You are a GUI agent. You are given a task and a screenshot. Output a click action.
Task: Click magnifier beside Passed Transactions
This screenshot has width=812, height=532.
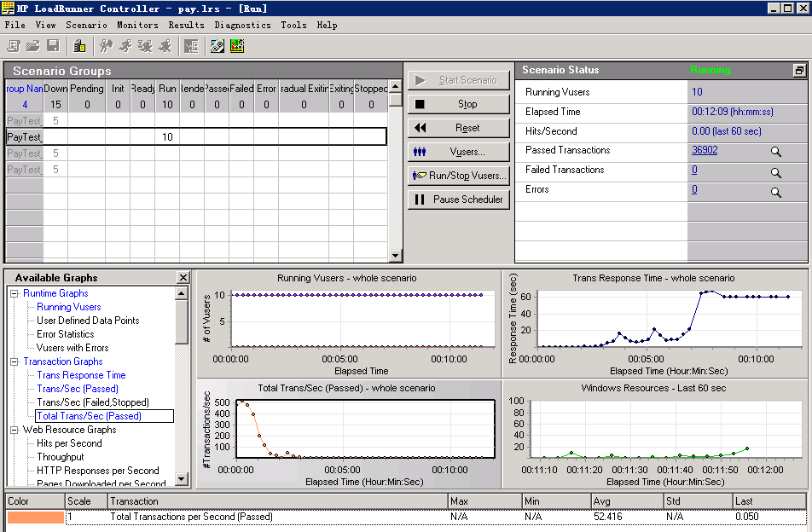[x=775, y=151]
